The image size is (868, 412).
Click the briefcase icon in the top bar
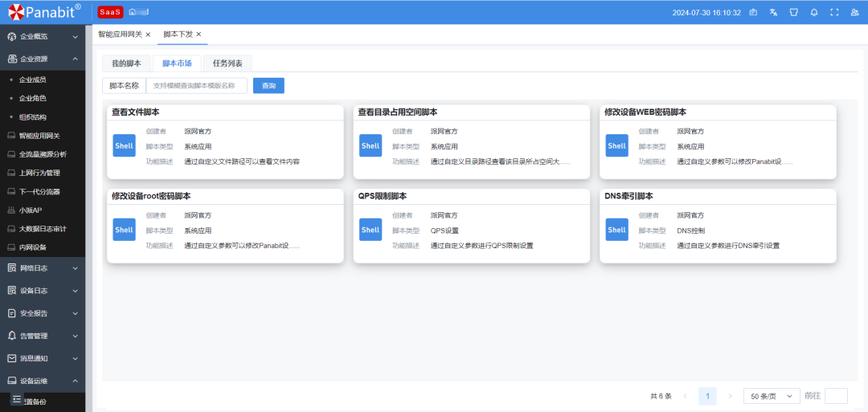[x=753, y=12]
